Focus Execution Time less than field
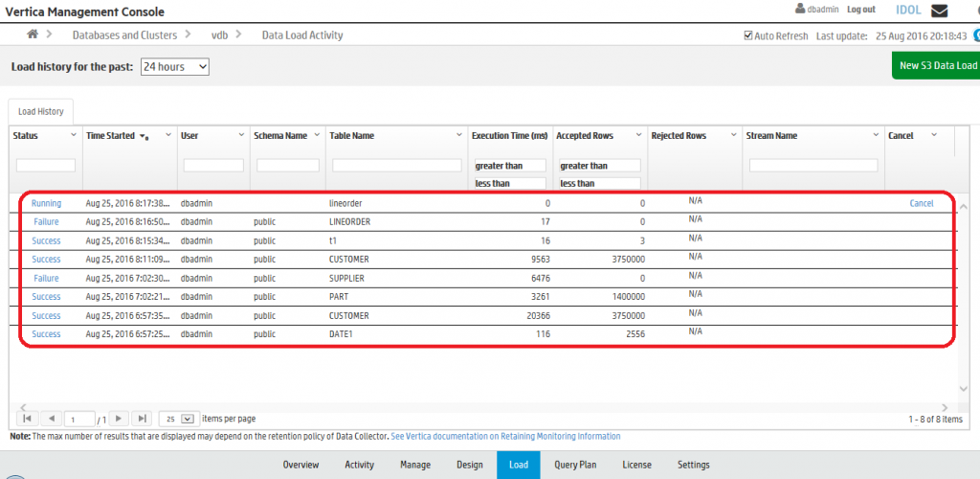 [x=510, y=183]
